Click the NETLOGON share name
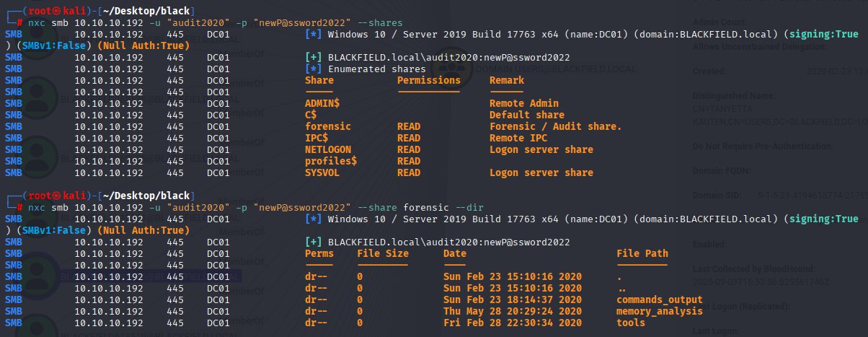The height and width of the screenshot is (337, 868). [328, 149]
